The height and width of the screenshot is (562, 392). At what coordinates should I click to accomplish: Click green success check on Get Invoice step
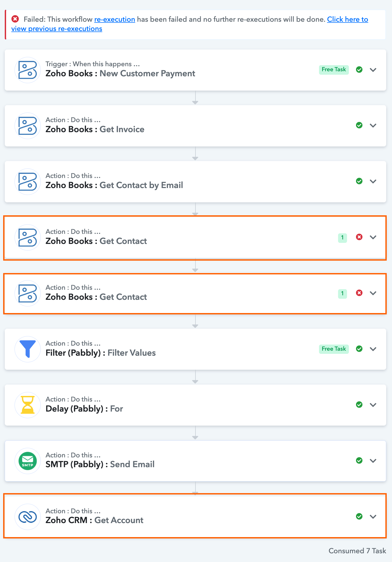click(359, 125)
